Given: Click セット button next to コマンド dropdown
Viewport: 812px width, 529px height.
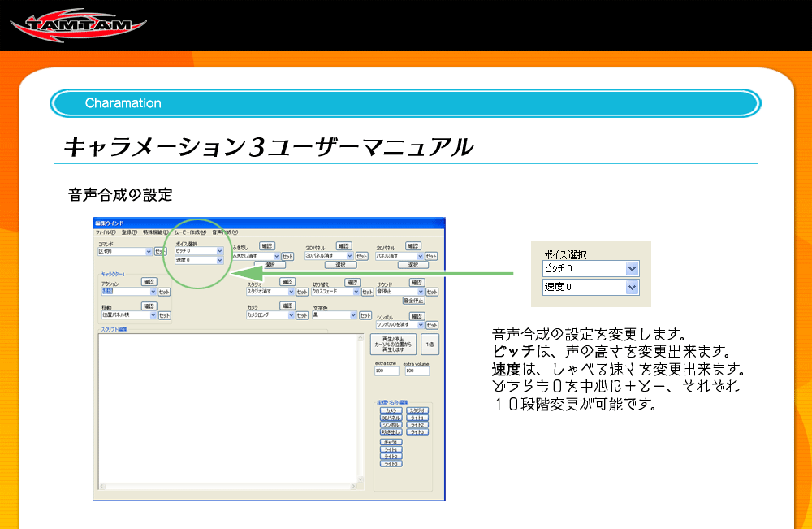Looking at the screenshot, I should (x=160, y=251).
